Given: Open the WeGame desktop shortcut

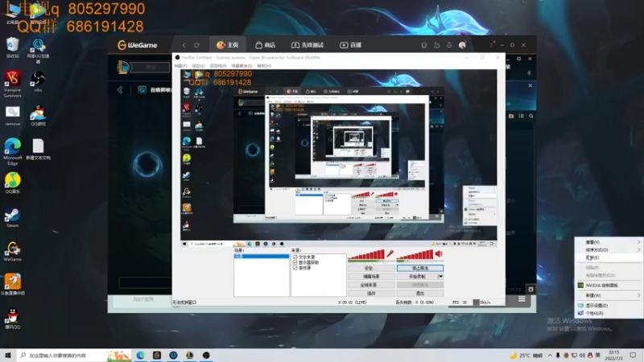Looking at the screenshot, I should [x=12, y=251].
